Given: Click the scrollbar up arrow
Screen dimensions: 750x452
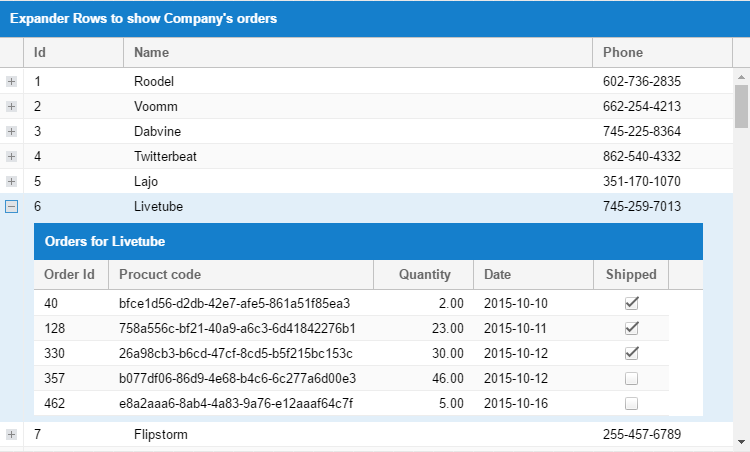Looking at the screenshot, I should (741, 77).
